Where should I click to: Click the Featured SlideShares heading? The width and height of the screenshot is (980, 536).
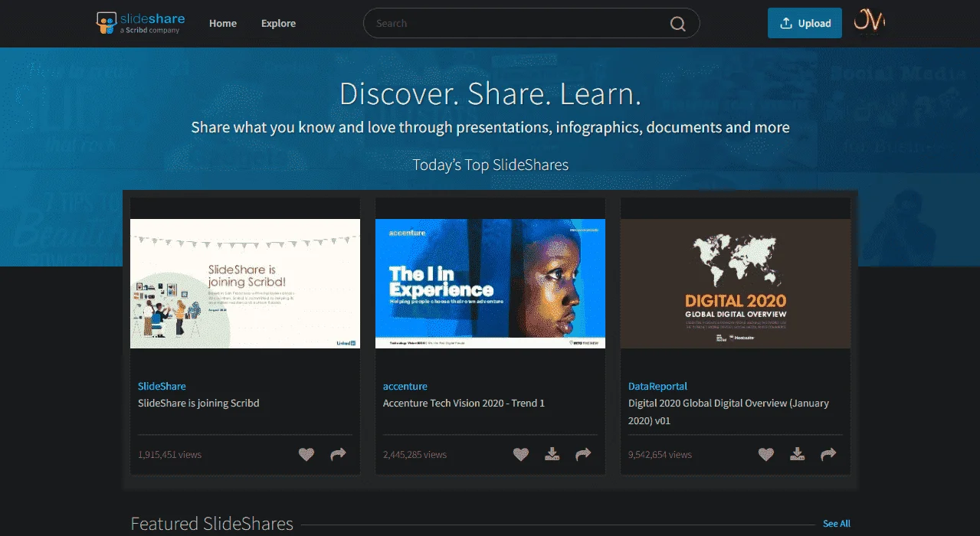click(x=211, y=524)
